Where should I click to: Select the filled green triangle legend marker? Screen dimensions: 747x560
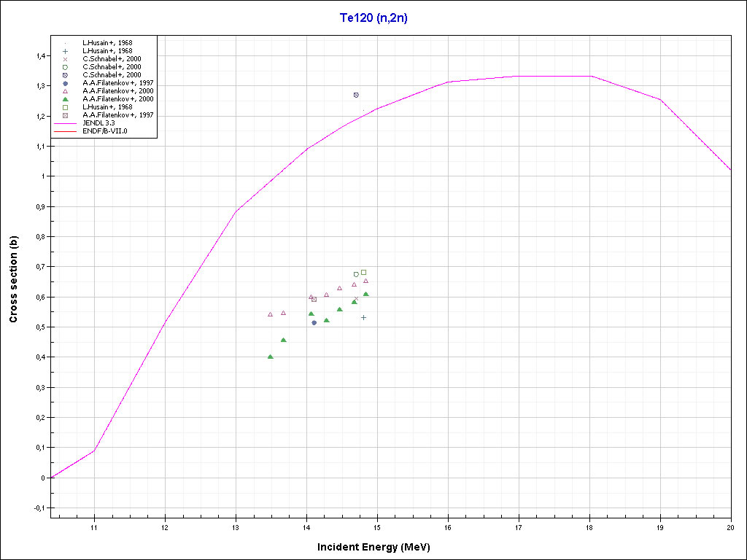click(65, 98)
